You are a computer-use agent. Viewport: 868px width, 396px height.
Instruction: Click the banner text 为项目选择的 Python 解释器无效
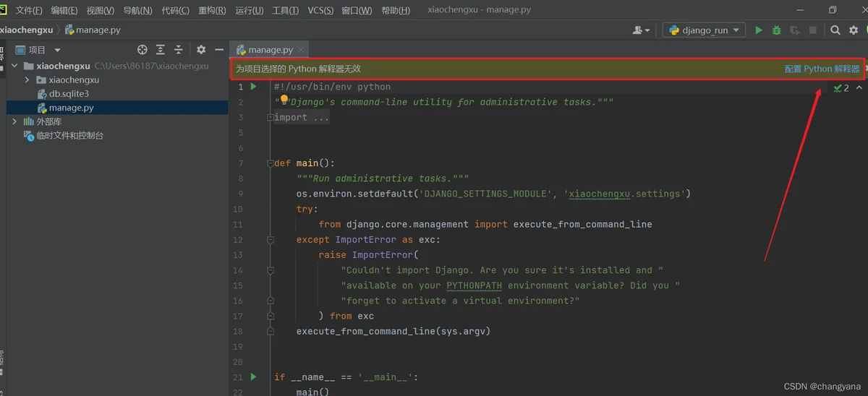click(x=298, y=69)
